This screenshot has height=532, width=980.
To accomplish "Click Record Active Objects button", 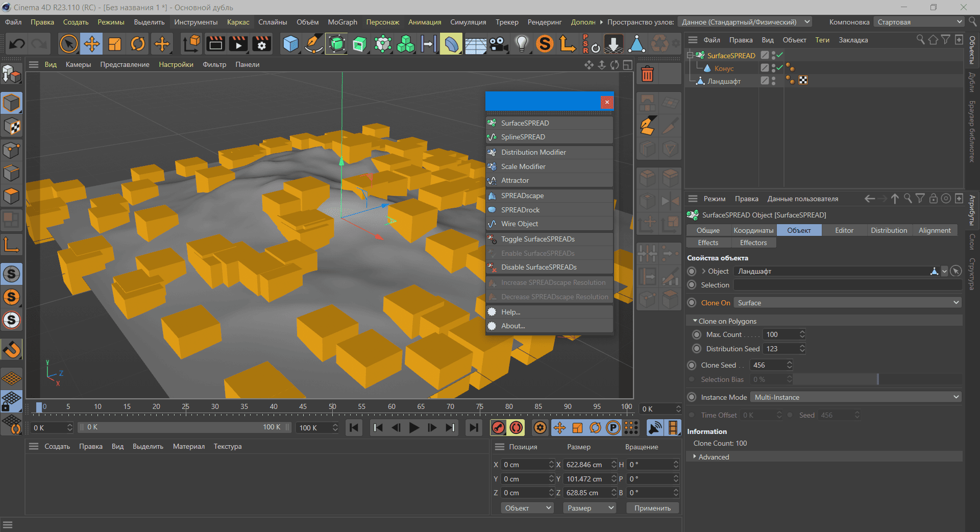I will tap(499, 428).
